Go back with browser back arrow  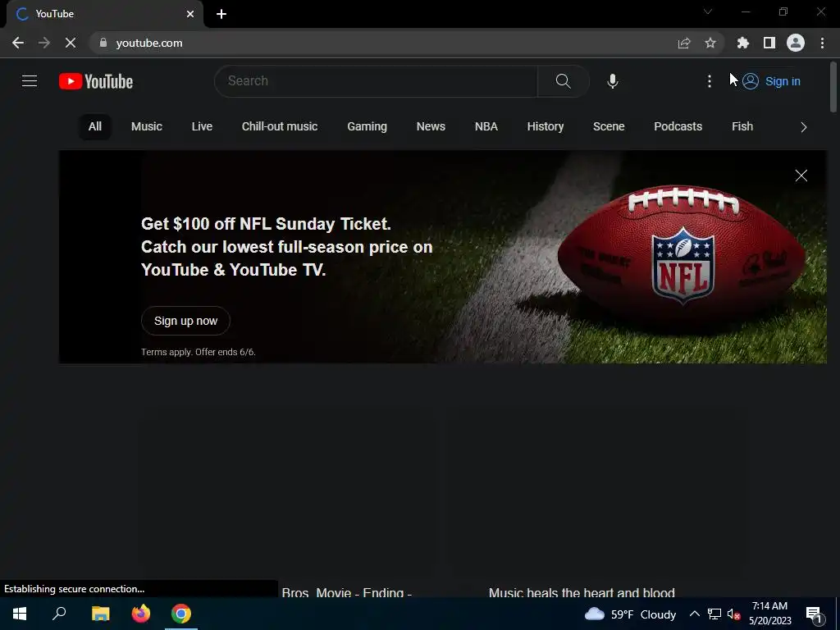click(18, 43)
